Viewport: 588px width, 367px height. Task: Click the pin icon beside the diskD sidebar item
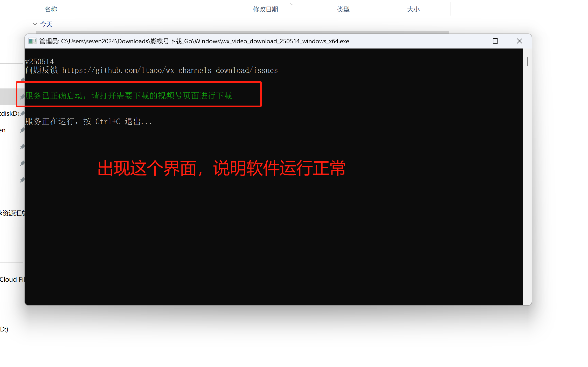[23, 113]
